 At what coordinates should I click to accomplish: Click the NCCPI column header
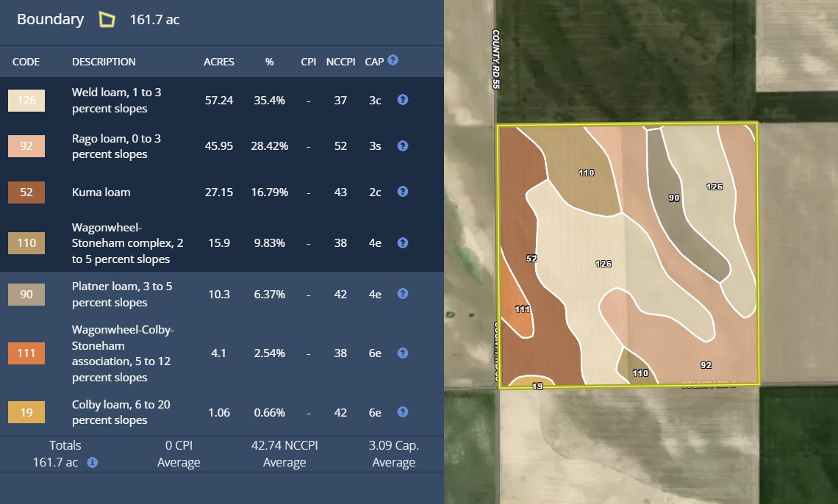coord(340,62)
